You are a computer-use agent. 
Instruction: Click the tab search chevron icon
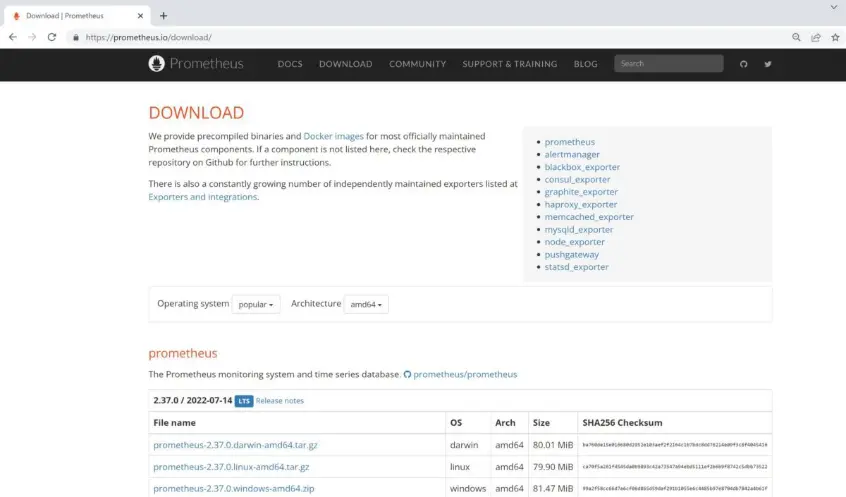tap(834, 8)
